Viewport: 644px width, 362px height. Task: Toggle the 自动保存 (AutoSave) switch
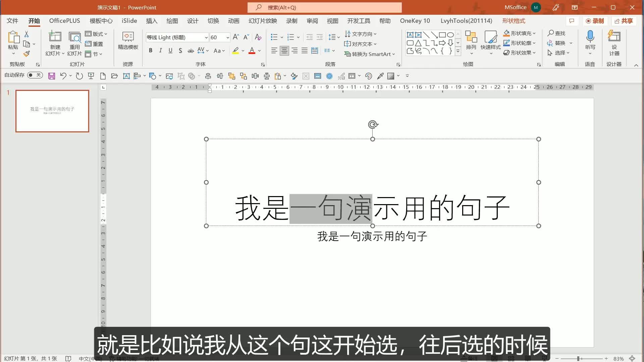[x=35, y=75]
